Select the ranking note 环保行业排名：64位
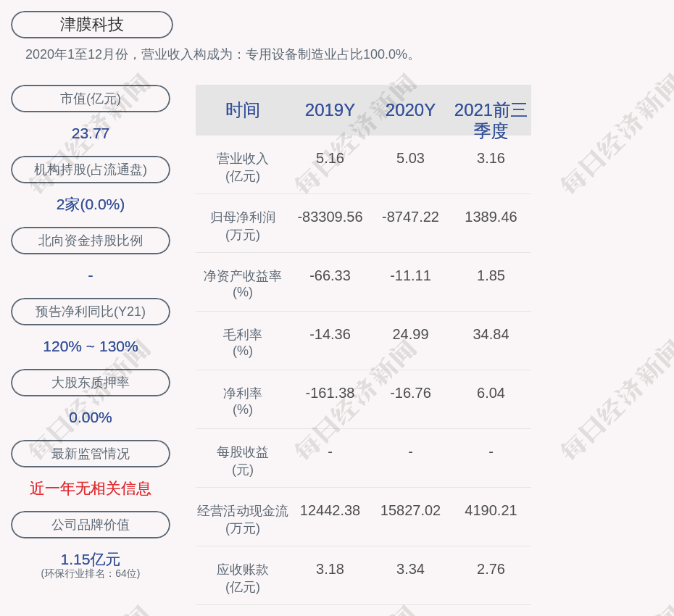The image size is (674, 616). tap(91, 574)
